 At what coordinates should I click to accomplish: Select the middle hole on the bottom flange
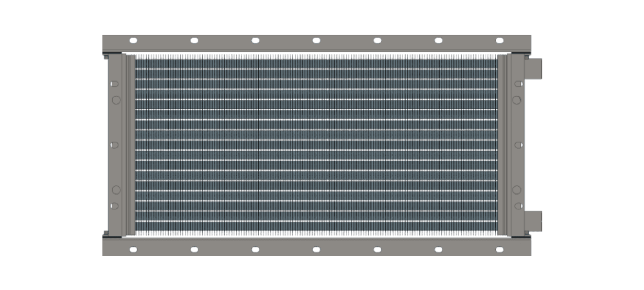point(316,249)
